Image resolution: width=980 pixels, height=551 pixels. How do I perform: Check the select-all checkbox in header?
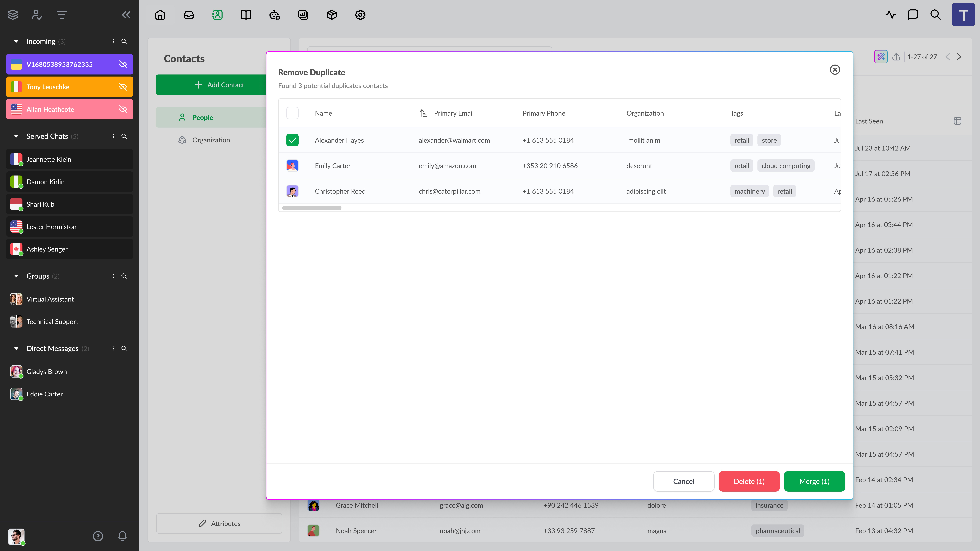coord(292,113)
